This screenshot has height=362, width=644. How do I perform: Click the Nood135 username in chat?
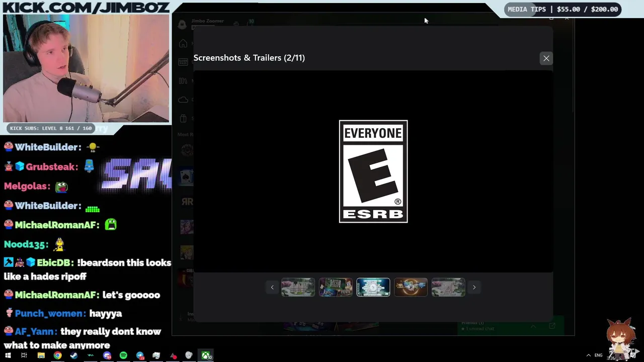[26, 244]
